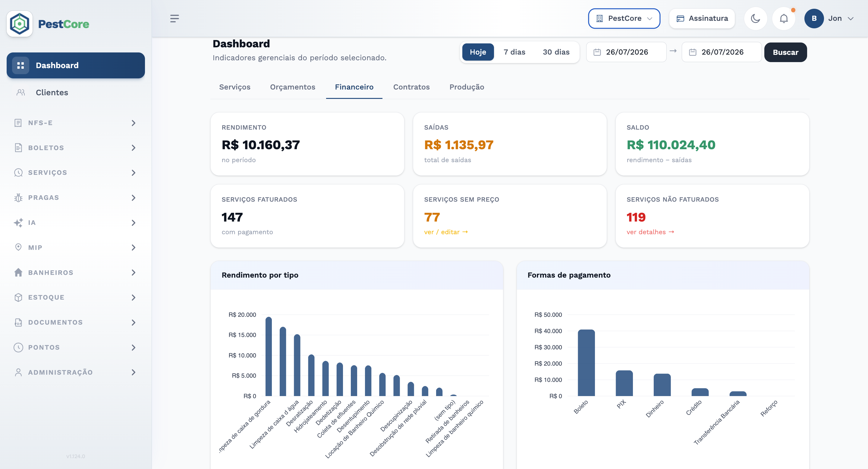The width and height of the screenshot is (868, 469).
Task: Click the Dashboard sidebar button
Action: tap(76, 65)
